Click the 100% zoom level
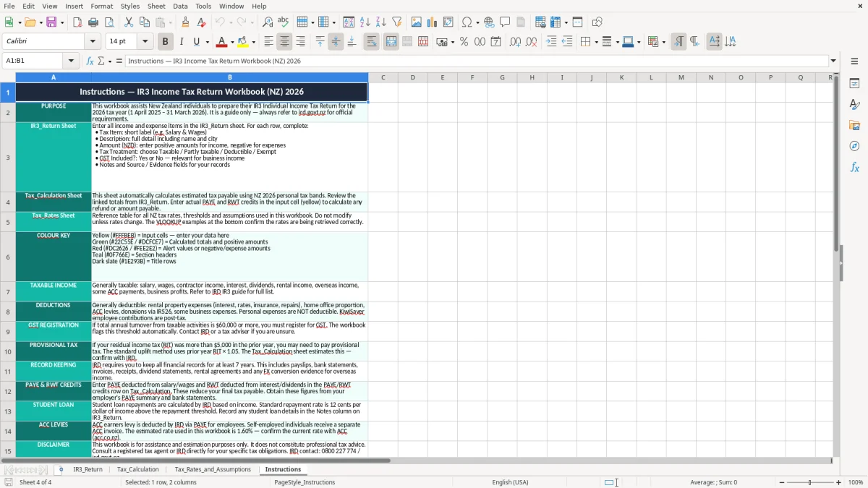The image size is (868, 488). click(x=856, y=482)
